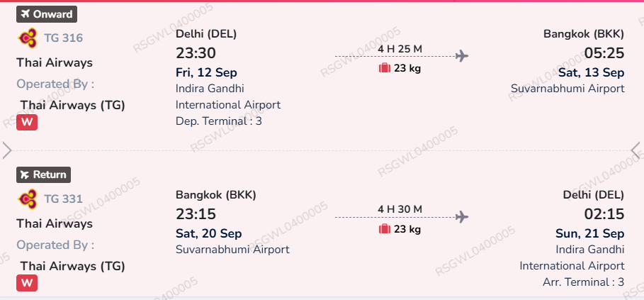This screenshot has width=644, height=300.
Task: Click the airplane icon on the return route line
Action: point(462,216)
